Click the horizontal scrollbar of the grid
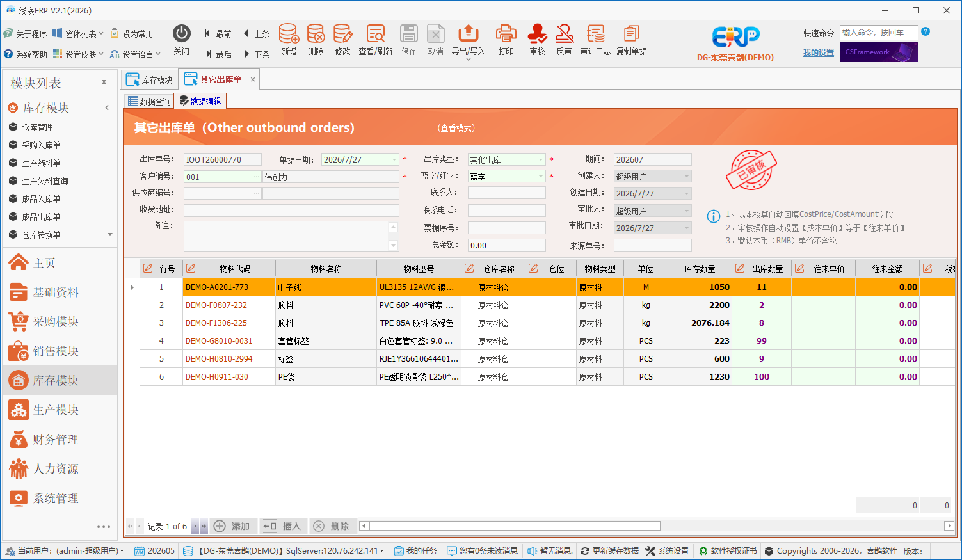This screenshot has width=962, height=560. (515, 526)
